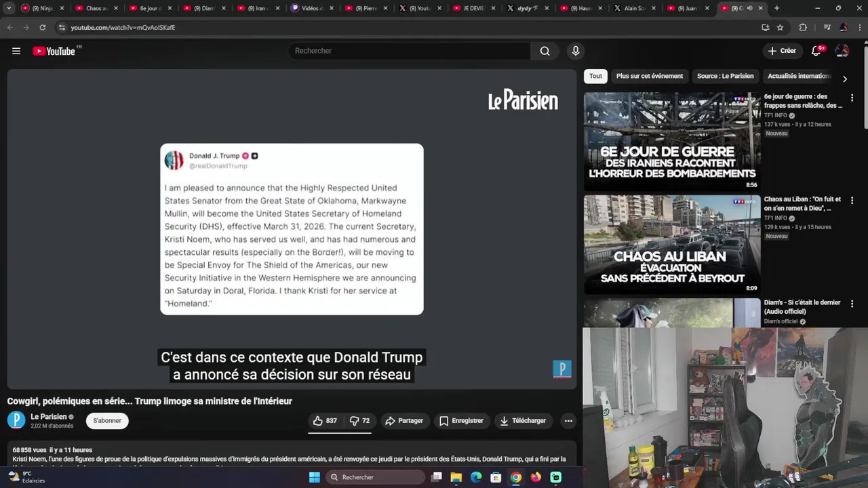
Task: Open File Explorer from the taskbar
Action: pos(456,477)
